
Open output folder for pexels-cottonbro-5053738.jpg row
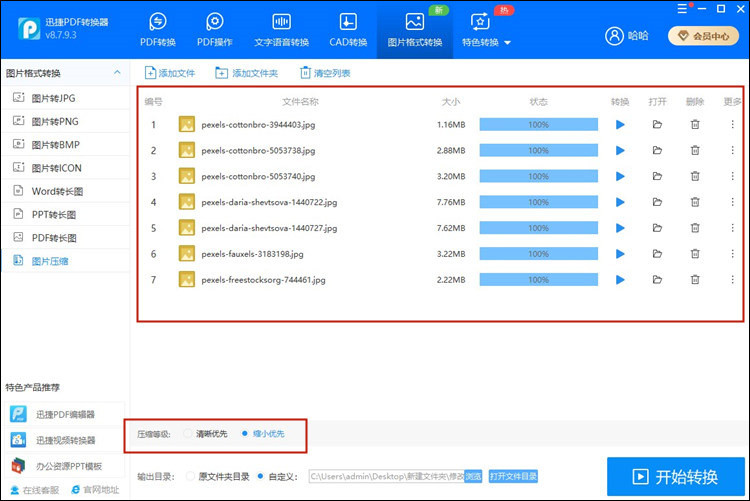coord(657,151)
